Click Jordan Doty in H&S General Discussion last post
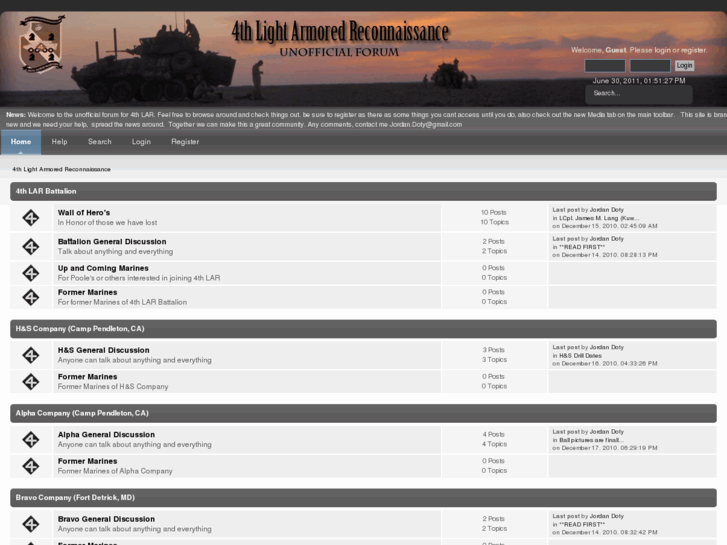Image resolution: width=727 pixels, height=545 pixels. pyautogui.click(x=606, y=347)
